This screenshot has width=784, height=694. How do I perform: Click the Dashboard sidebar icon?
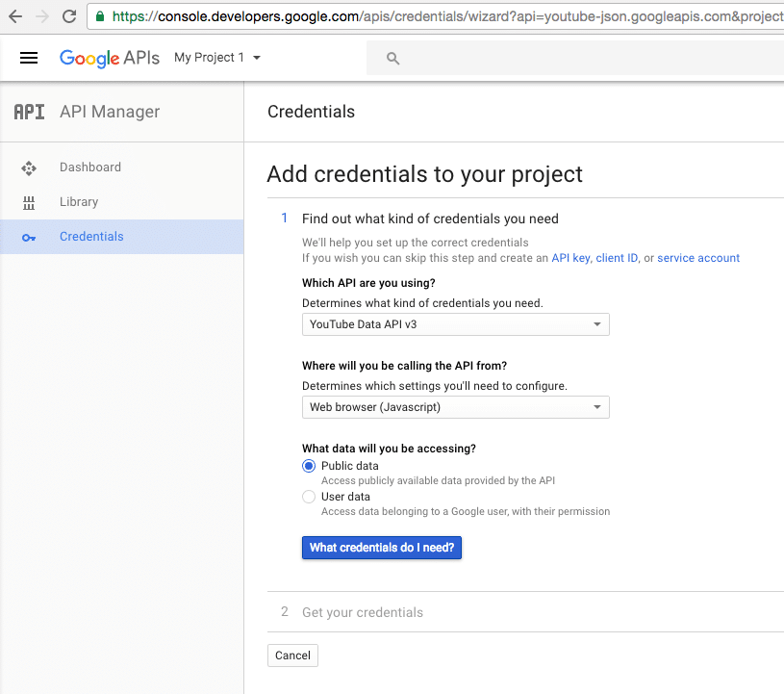[x=29, y=168]
